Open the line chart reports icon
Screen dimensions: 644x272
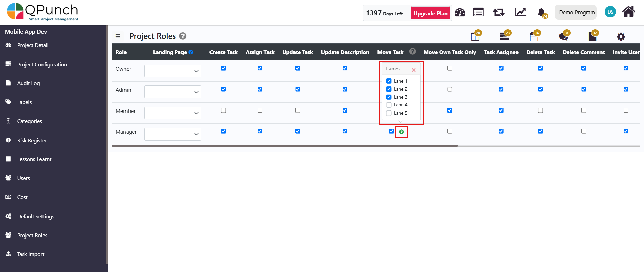(x=521, y=13)
